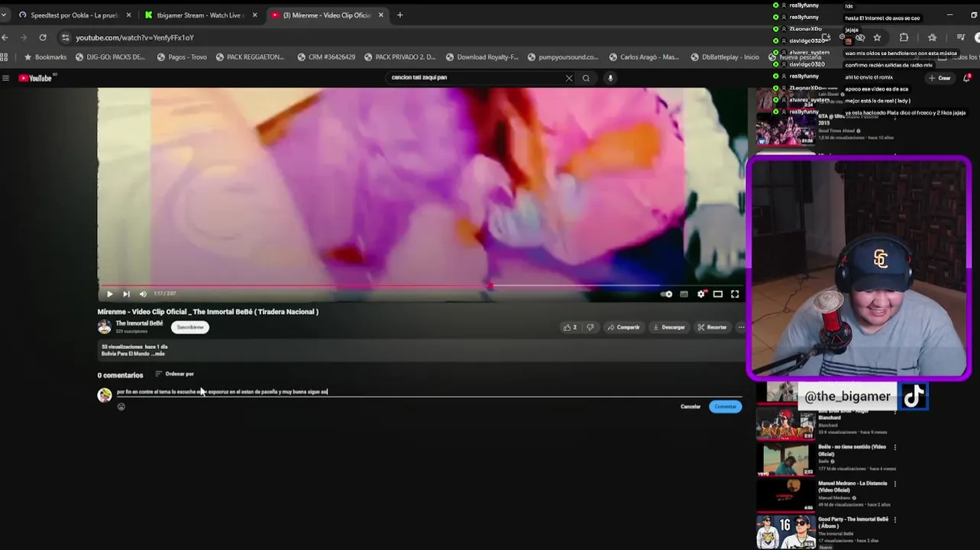This screenshot has width=980, height=550.
Task: Open the emoji picker under the comment
Action: point(121,406)
